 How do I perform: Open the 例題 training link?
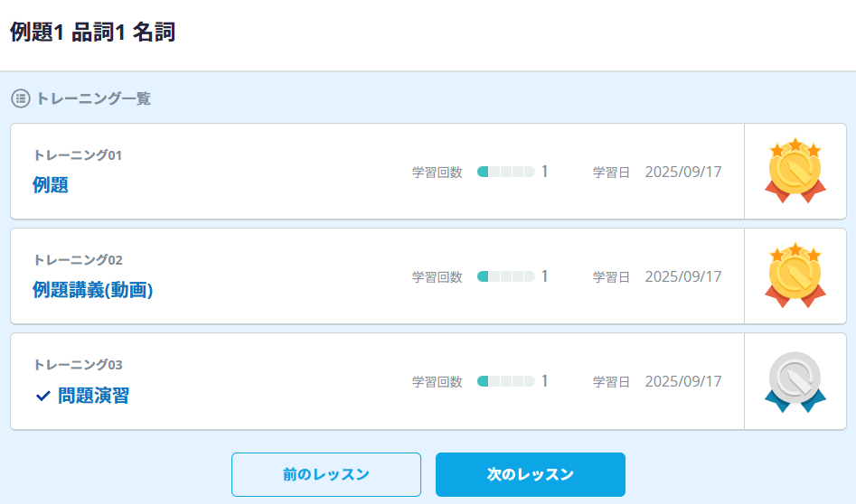[51, 185]
